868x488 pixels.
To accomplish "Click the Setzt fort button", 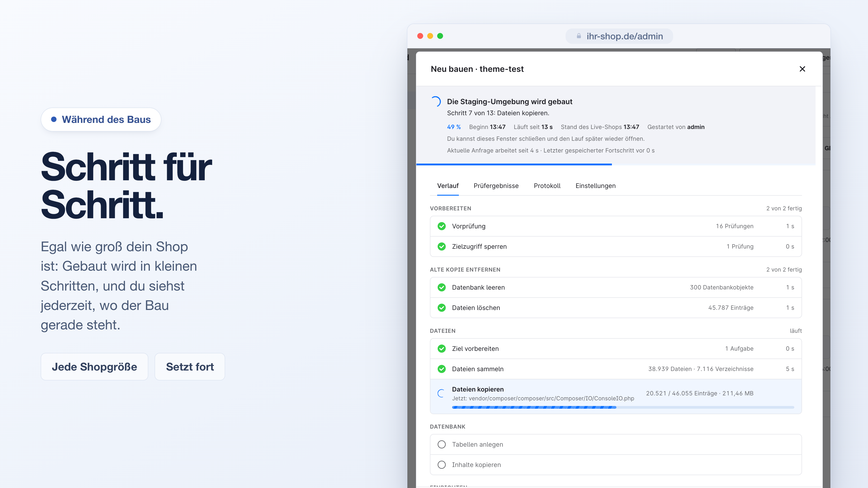I will [190, 367].
